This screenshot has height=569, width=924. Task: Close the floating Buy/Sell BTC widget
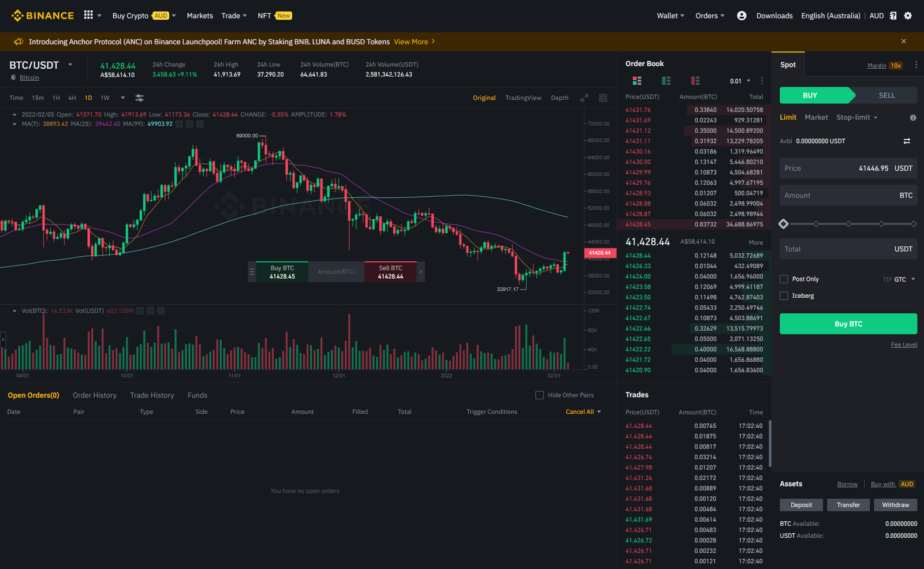pyautogui.click(x=421, y=272)
